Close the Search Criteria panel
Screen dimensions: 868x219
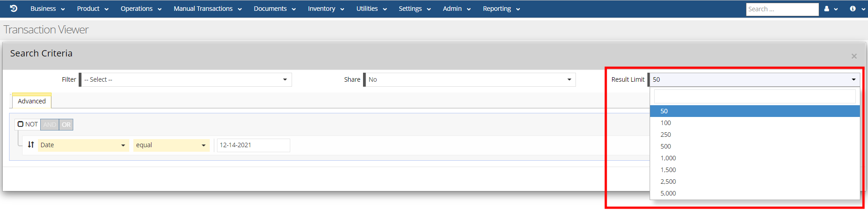pos(854,56)
